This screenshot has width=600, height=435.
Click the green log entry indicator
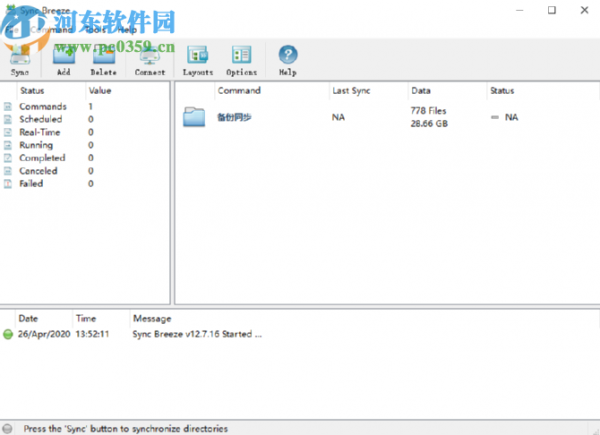tap(8, 334)
